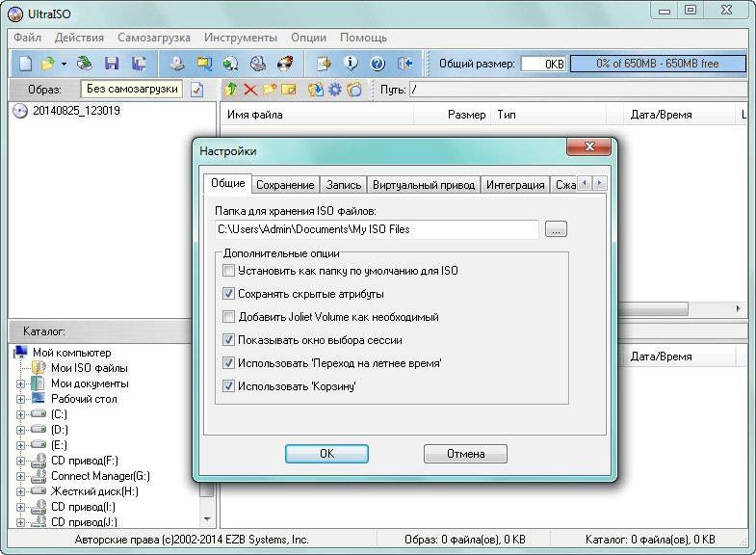
Task: Expand the 'Connect Manager(G:)' node
Action: point(20,477)
